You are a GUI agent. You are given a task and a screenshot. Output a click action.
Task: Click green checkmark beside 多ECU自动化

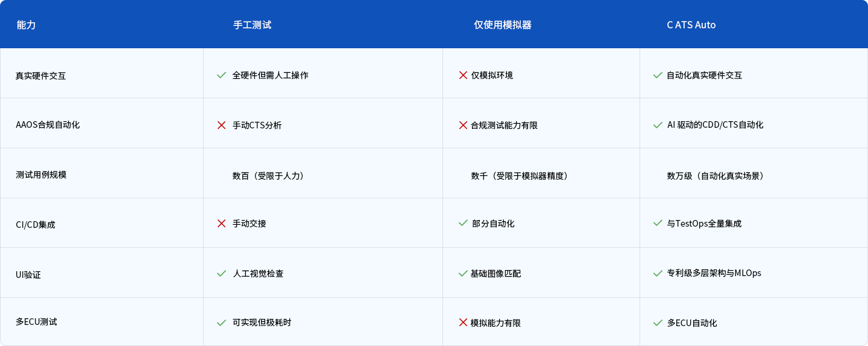[658, 322]
